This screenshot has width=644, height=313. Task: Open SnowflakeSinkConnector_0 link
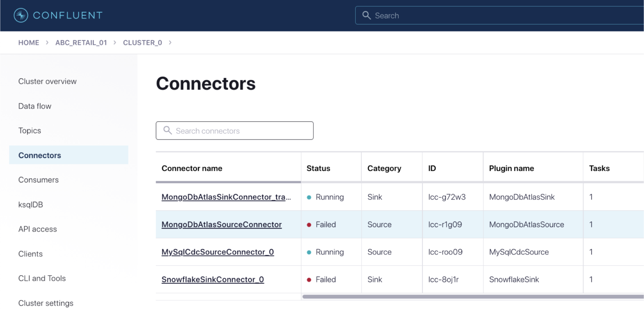coord(213,279)
